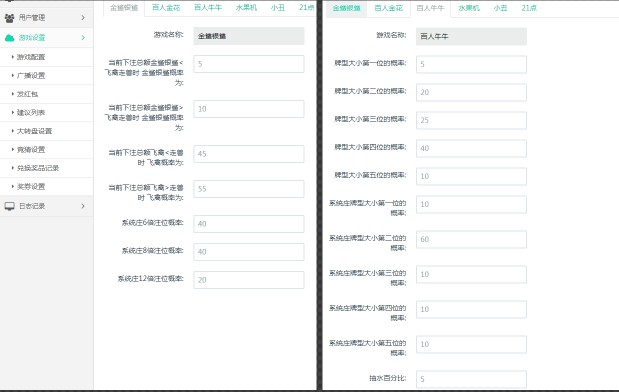Click the 系统庄12倍注位概率 field
This screenshot has width=619, height=392.
click(249, 280)
